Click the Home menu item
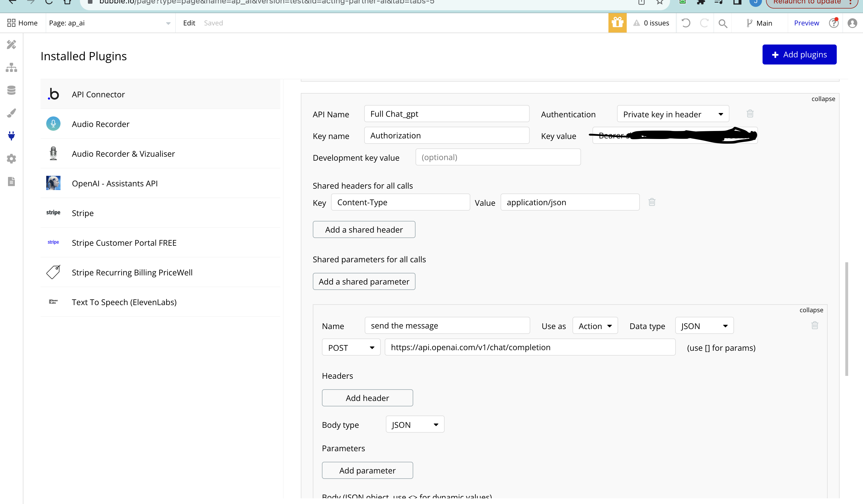The image size is (863, 504). click(x=22, y=23)
